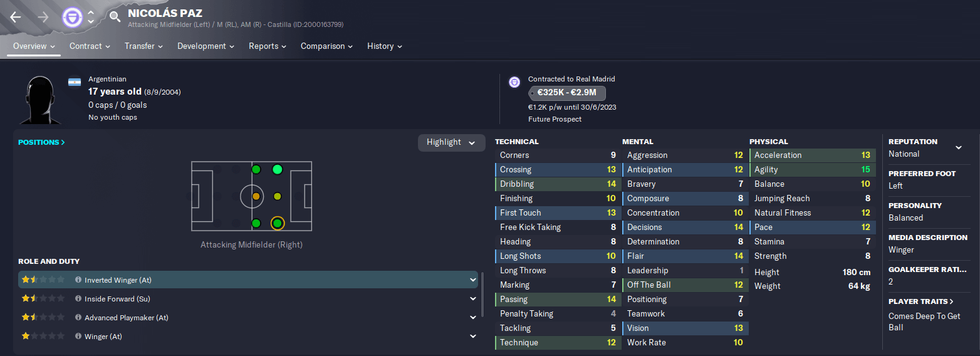Click the Argentinian flag icon
The height and width of the screenshot is (356, 980).
tap(75, 83)
